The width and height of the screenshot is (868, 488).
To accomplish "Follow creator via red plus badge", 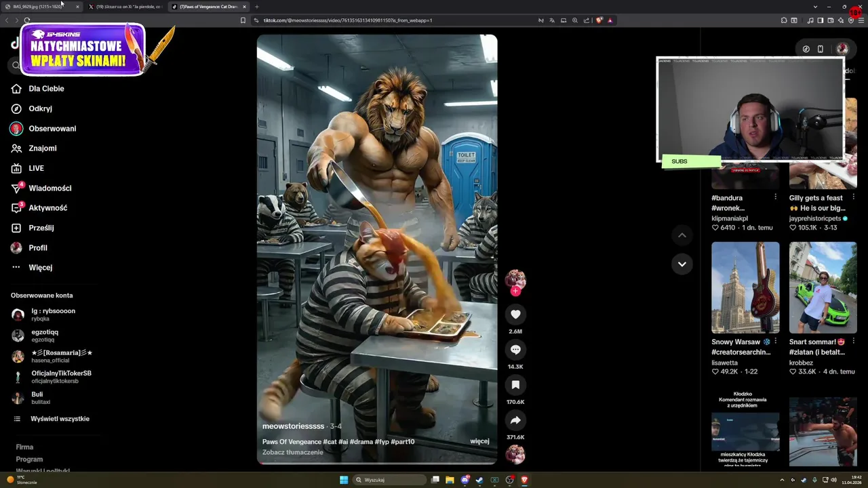I will (515, 291).
